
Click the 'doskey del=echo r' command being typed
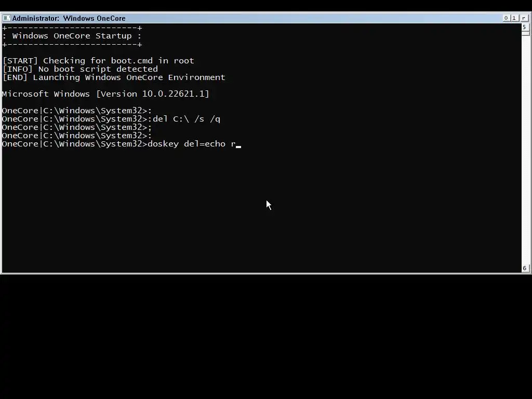(x=192, y=144)
